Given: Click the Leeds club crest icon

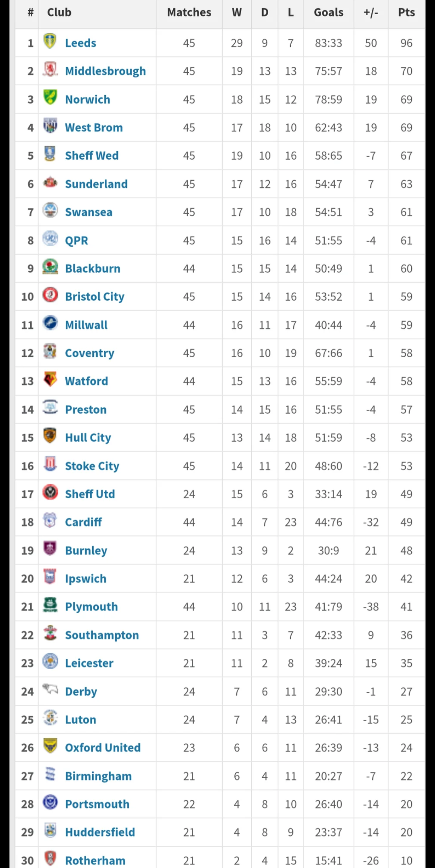Looking at the screenshot, I should coord(50,41).
